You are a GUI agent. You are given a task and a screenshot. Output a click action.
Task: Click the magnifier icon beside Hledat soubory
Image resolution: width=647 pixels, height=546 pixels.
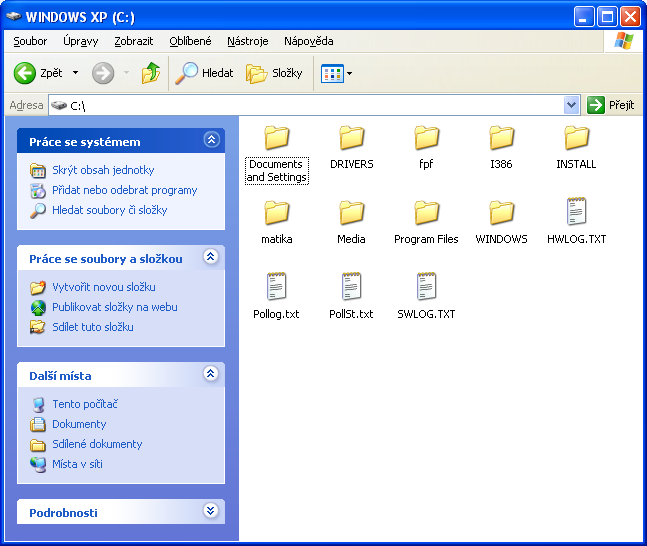pyautogui.click(x=38, y=210)
